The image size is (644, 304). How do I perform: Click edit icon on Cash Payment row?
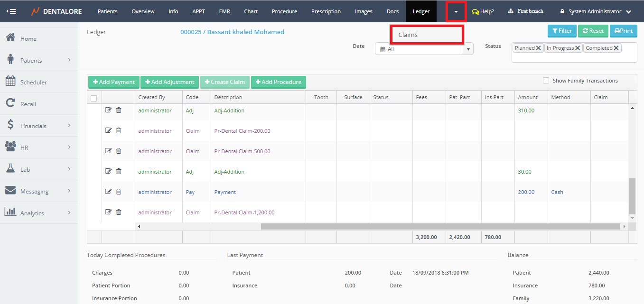pos(108,192)
